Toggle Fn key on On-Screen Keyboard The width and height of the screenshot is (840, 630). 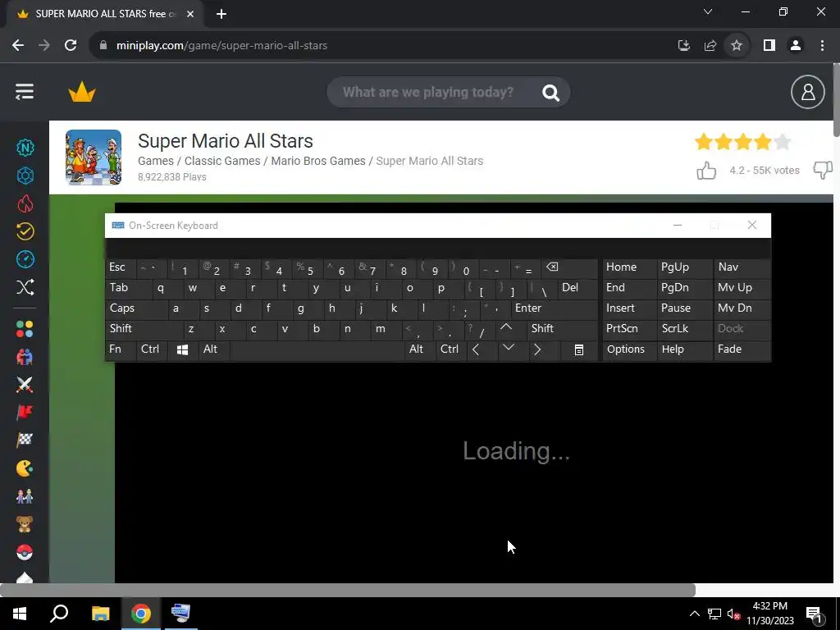119,349
